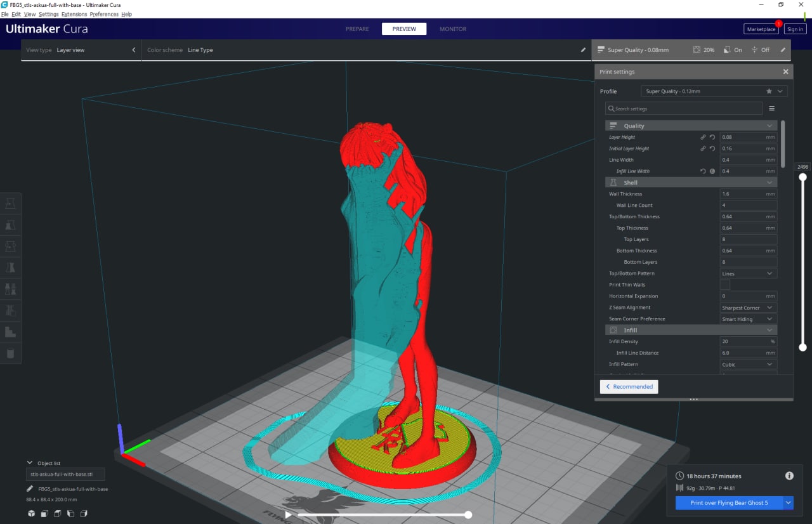This screenshot has height=524, width=812.
Task: Click pencil icon in the Color scheme bar
Action: click(583, 50)
